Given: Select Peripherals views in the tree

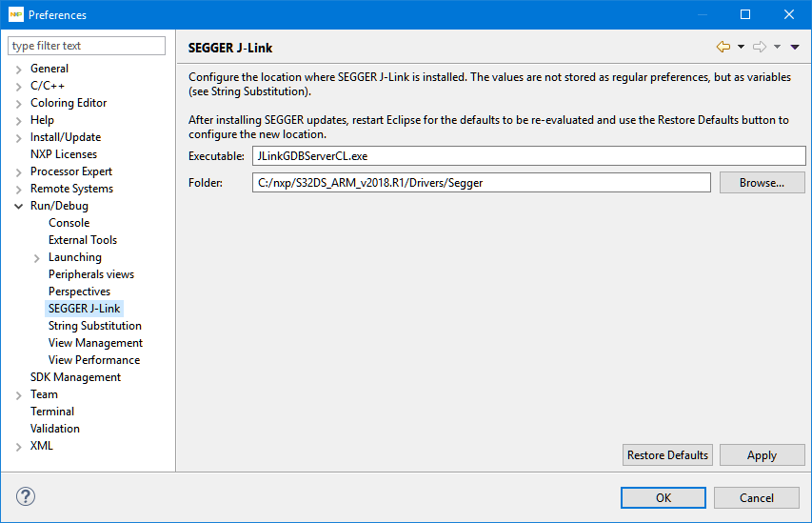Looking at the screenshot, I should point(90,274).
